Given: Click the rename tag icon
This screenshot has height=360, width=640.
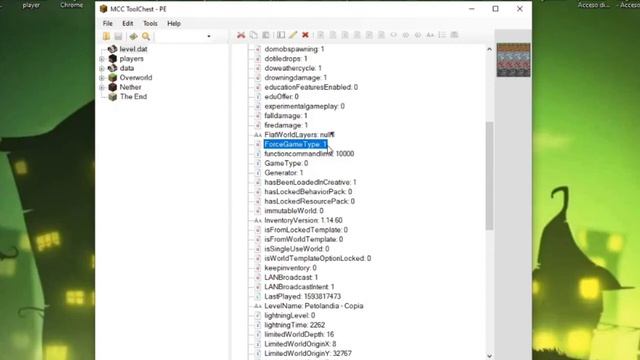Looking at the screenshot, I should click(281, 35).
